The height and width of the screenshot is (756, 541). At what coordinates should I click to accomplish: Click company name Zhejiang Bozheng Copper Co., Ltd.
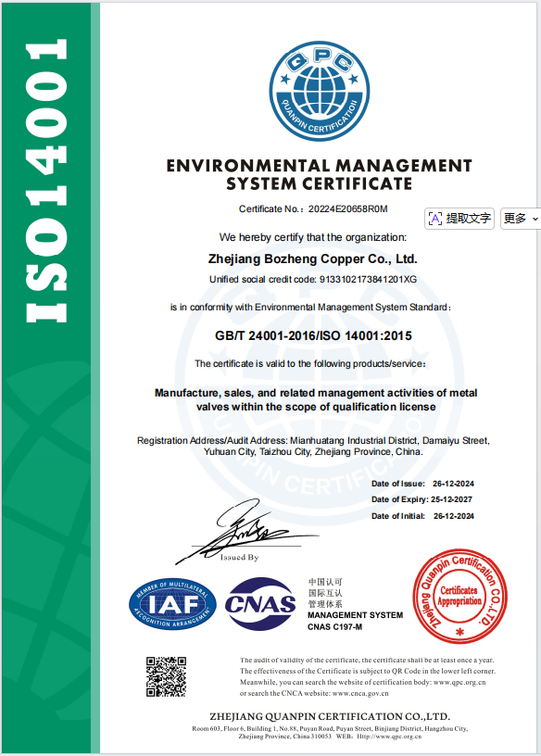click(312, 258)
